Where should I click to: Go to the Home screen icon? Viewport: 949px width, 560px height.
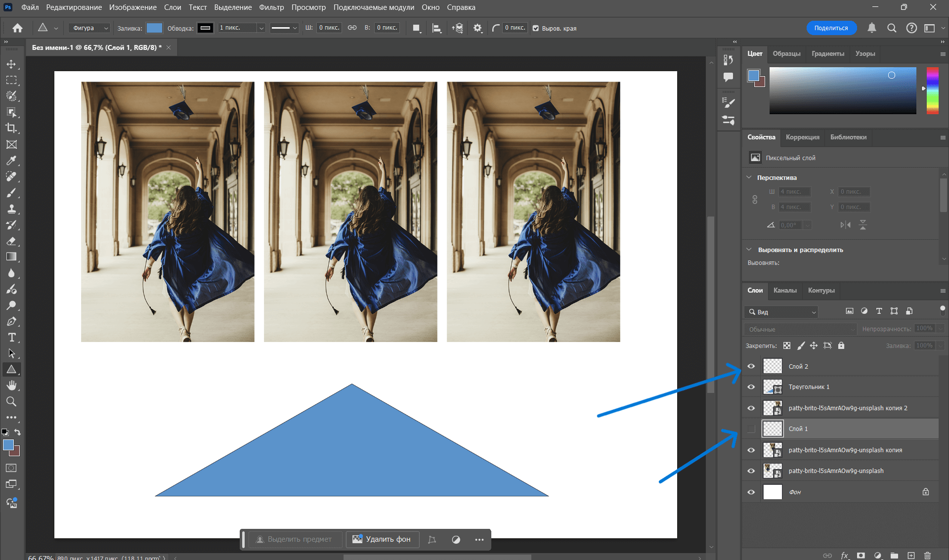17,28
